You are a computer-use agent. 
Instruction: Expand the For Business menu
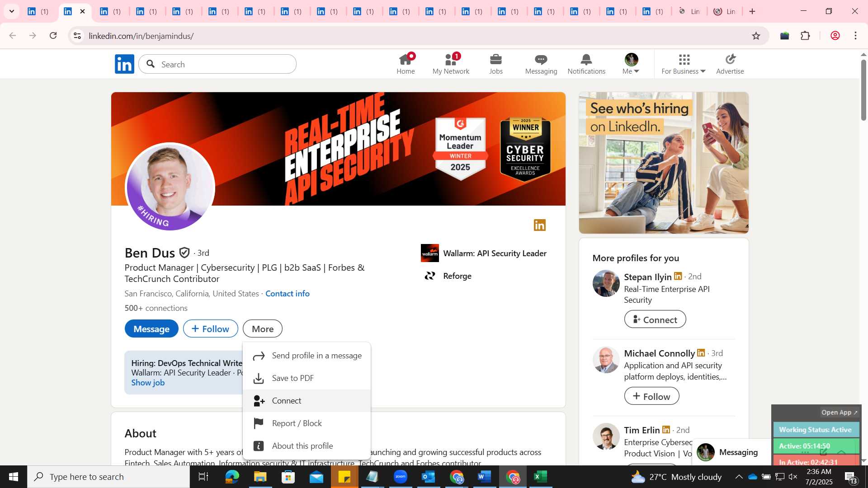[684, 64]
